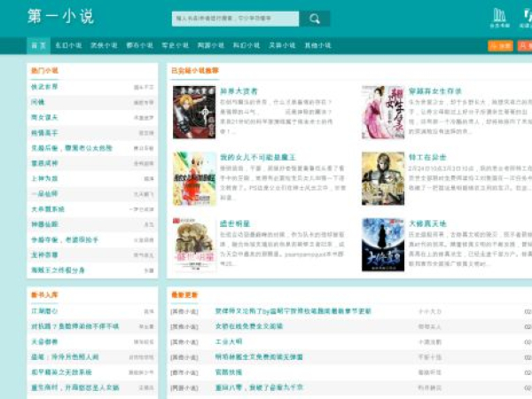Open the title link 大修真天地
Image resolution: width=532 pixels, height=399 pixels.
click(427, 223)
